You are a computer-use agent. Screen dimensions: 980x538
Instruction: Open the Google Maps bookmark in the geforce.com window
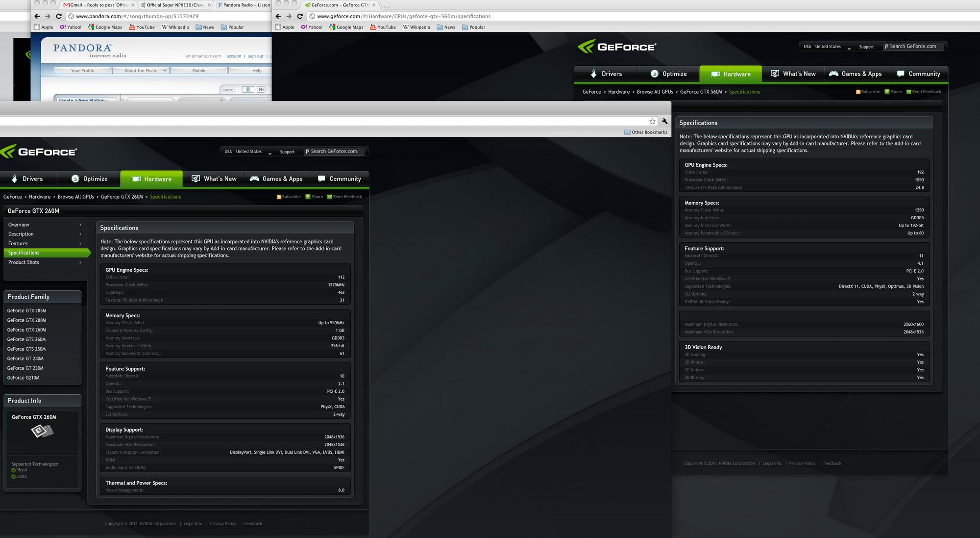(346, 27)
